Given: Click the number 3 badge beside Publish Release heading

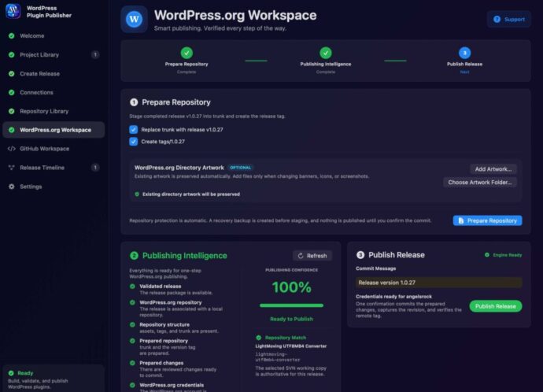Looking at the screenshot, I should (x=360, y=255).
